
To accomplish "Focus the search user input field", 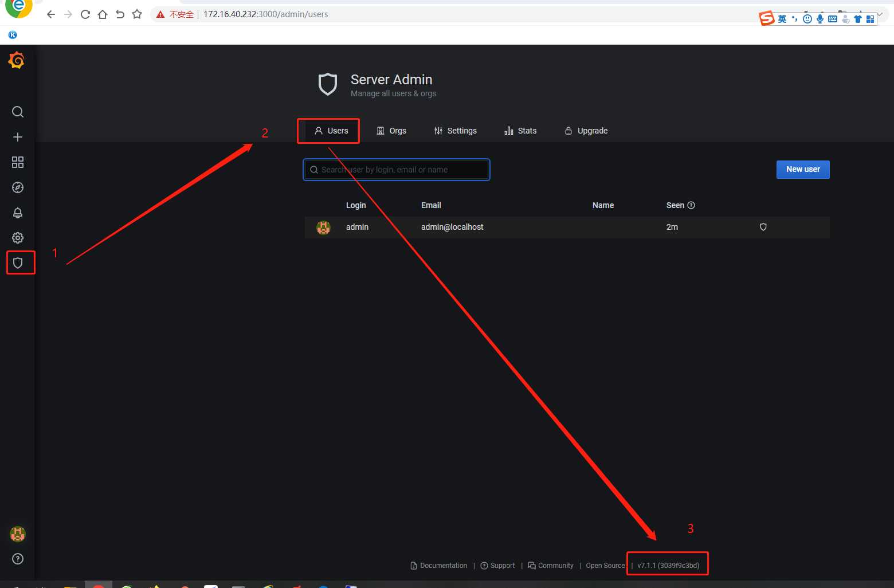I will click(x=397, y=170).
